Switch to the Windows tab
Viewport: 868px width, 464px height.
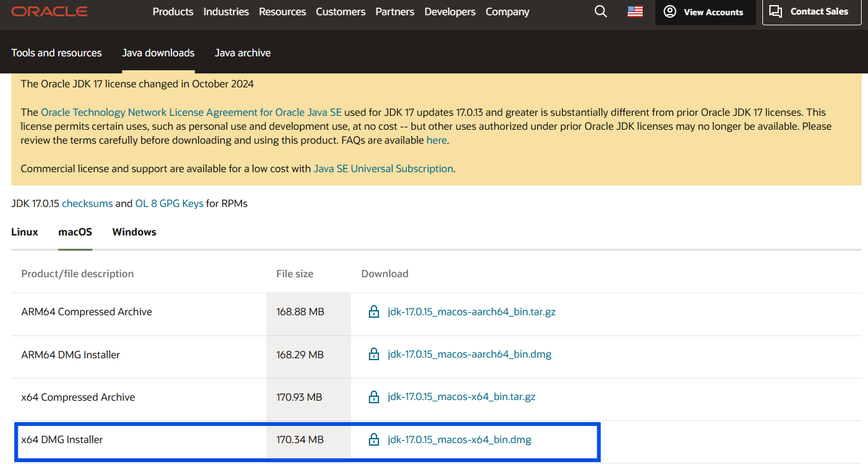pyautogui.click(x=134, y=232)
